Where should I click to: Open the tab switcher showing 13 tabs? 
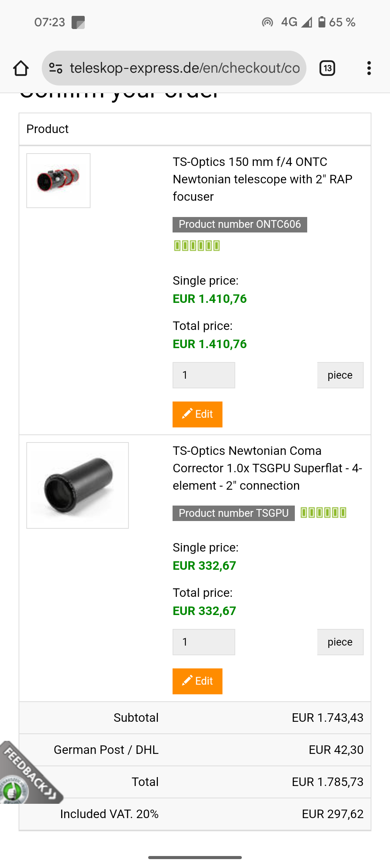(327, 68)
